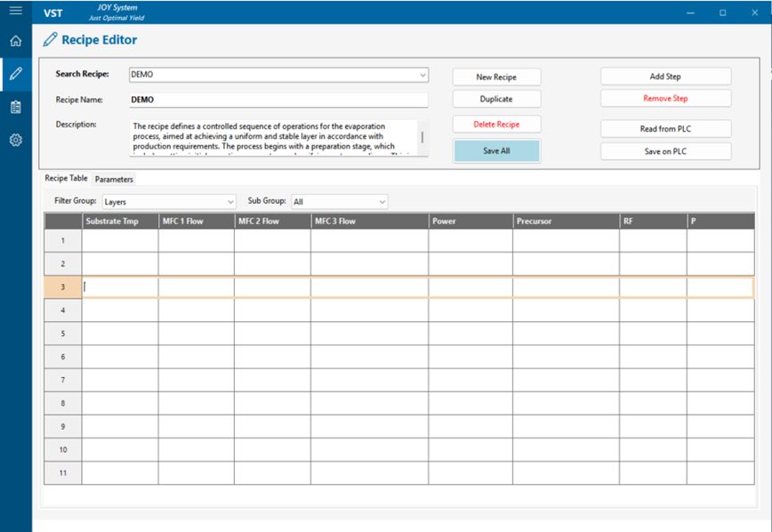Open the clipboard sidebar icon
This screenshot has height=532, width=772.
tap(16, 107)
